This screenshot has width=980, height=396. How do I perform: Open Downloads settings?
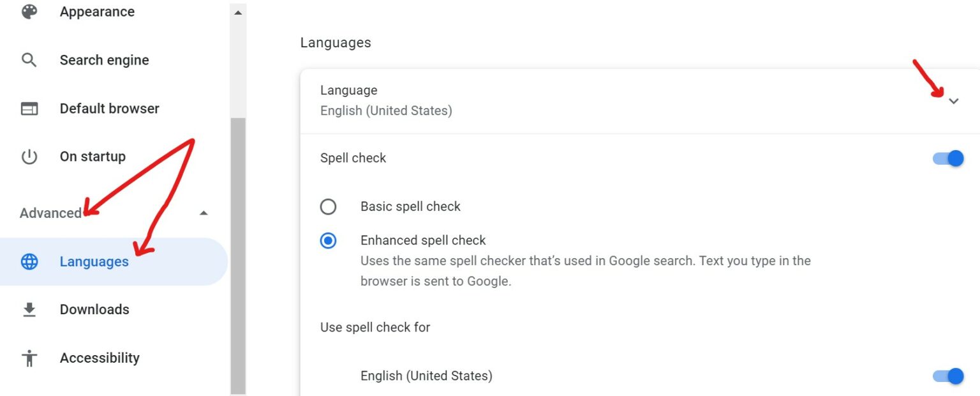[x=94, y=309]
